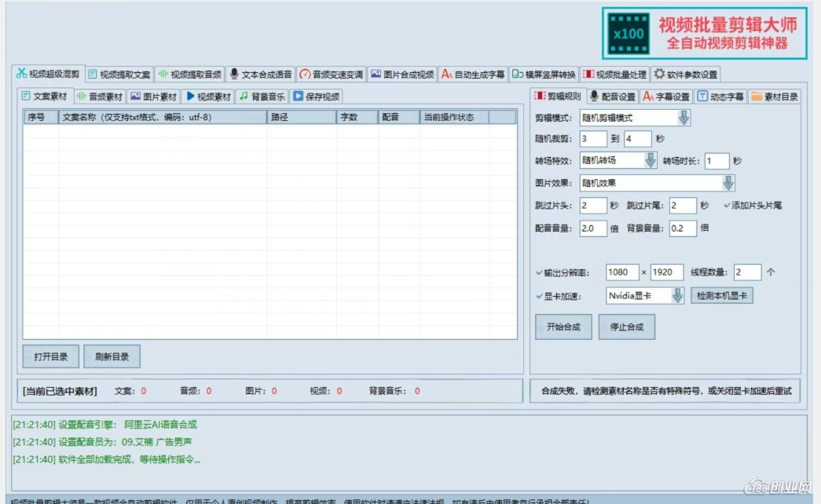Click the letter A icon on 自动生成字幕 tab
Viewport: 821px width, 504px height.
446,74
